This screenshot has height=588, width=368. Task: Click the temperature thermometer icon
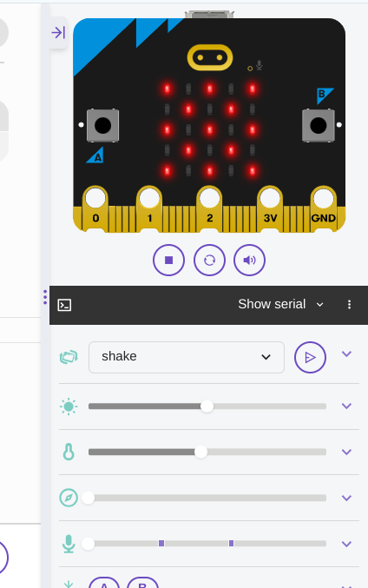(x=69, y=452)
